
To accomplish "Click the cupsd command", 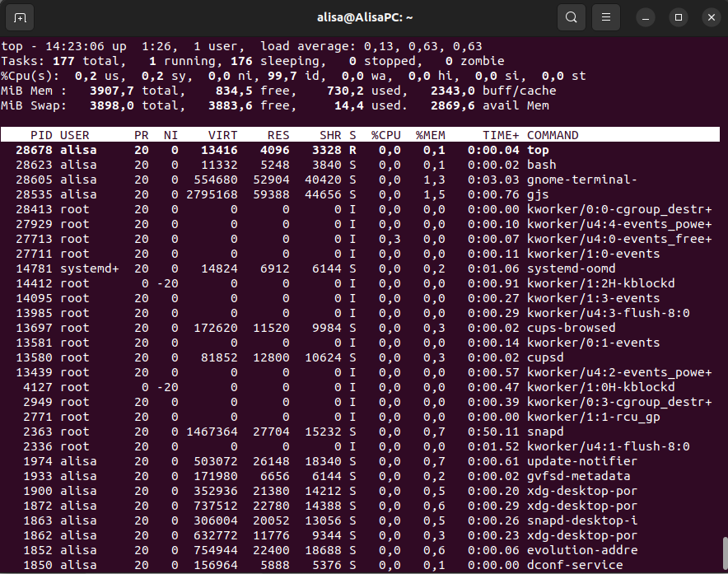I will pyautogui.click(x=545, y=357).
